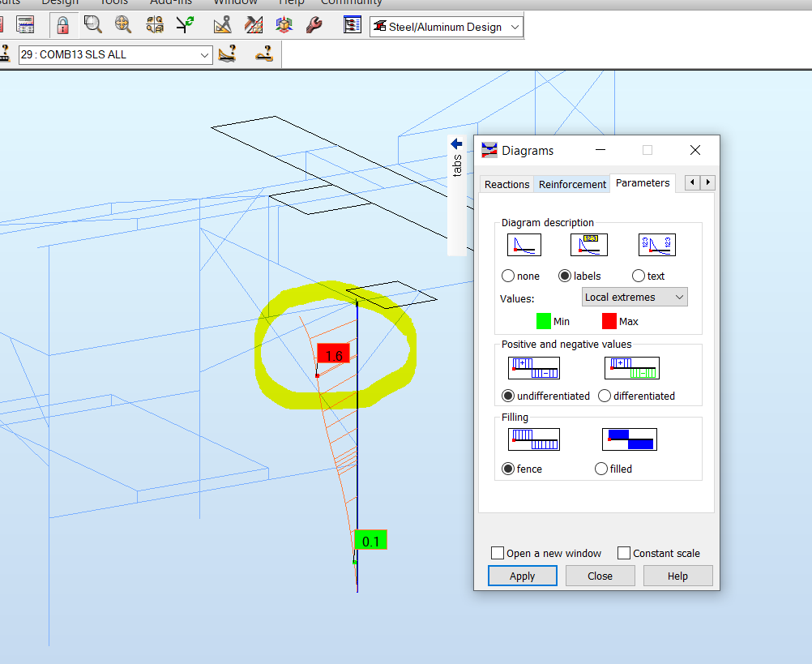Screen dimensions: 812x664
Task: Click the Help button in Diagrams
Action: (x=677, y=576)
